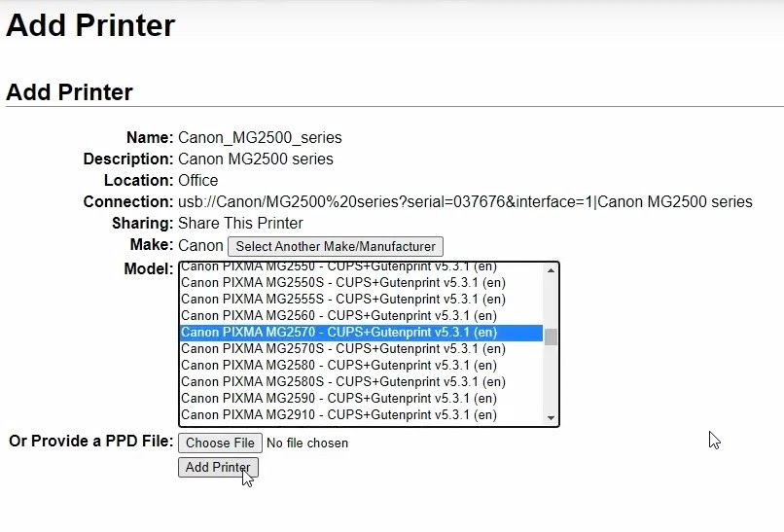Viewport: 784px width, 532px height.
Task: Click Select Another Make/Manufacturer button
Action: 336,246
